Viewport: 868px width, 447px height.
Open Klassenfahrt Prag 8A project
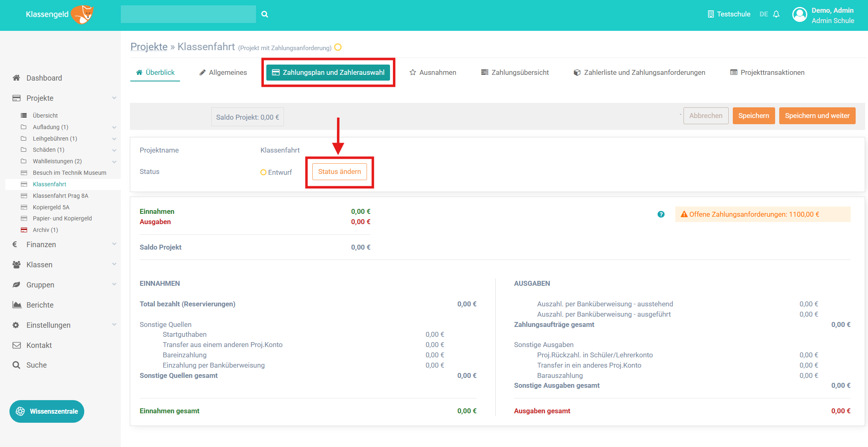60,196
